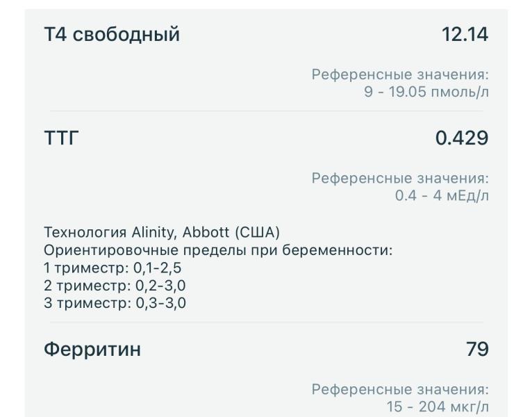Tap the Технология Alinity, Abbott (США) note
Viewport: 532px width, 417px height.
pos(162,232)
